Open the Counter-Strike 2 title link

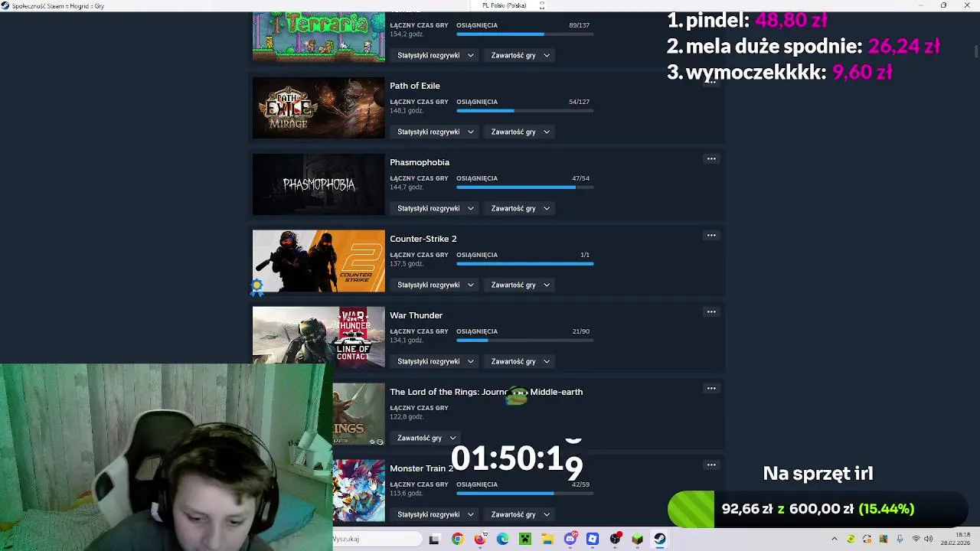click(x=423, y=239)
